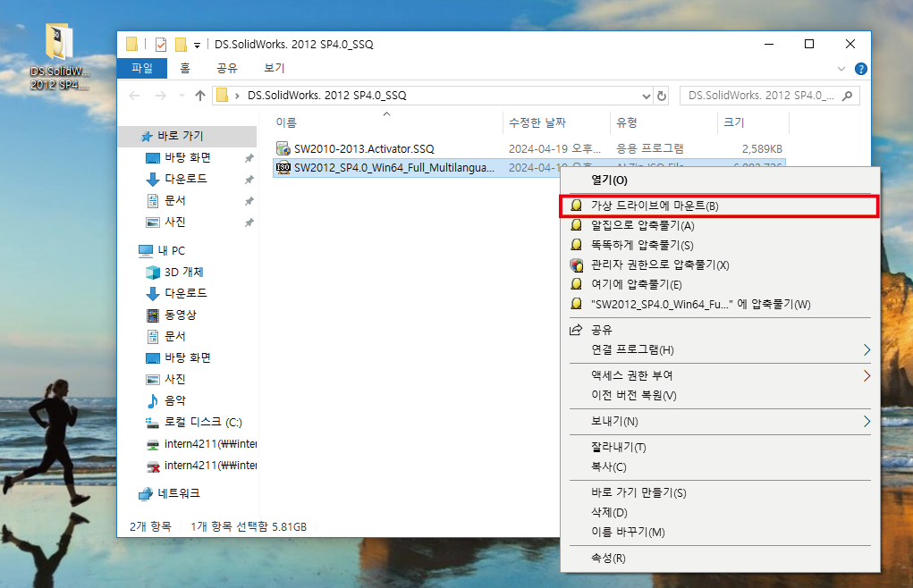Click the 응용 프로그램 type cell
The width and height of the screenshot is (913, 588).
650,149
